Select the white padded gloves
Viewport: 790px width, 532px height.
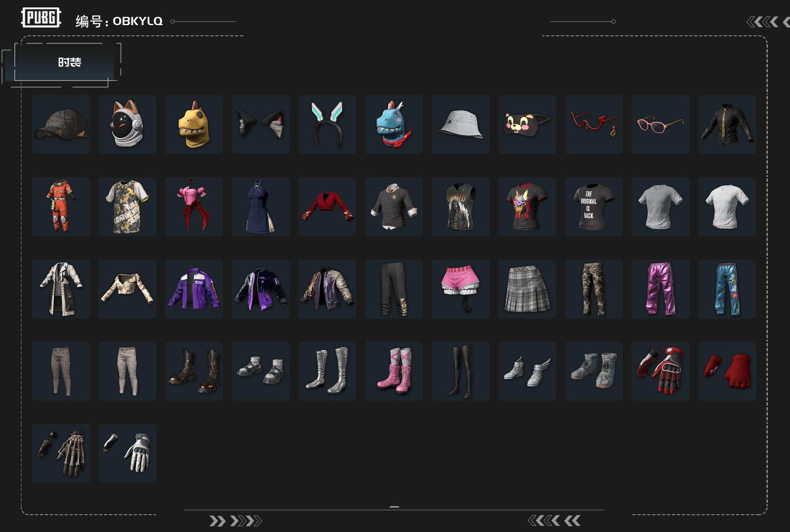(x=127, y=453)
